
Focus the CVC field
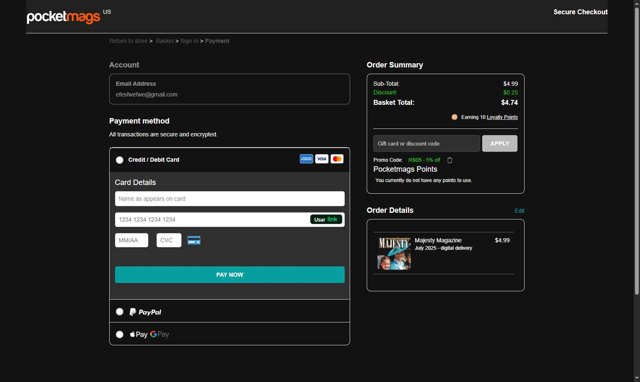pyautogui.click(x=169, y=240)
